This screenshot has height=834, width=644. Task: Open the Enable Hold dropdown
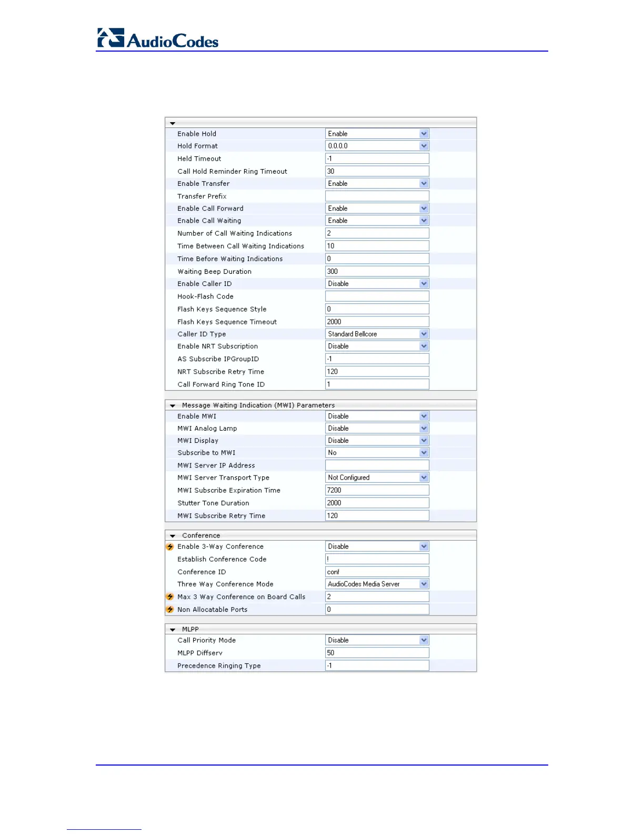coord(377,134)
